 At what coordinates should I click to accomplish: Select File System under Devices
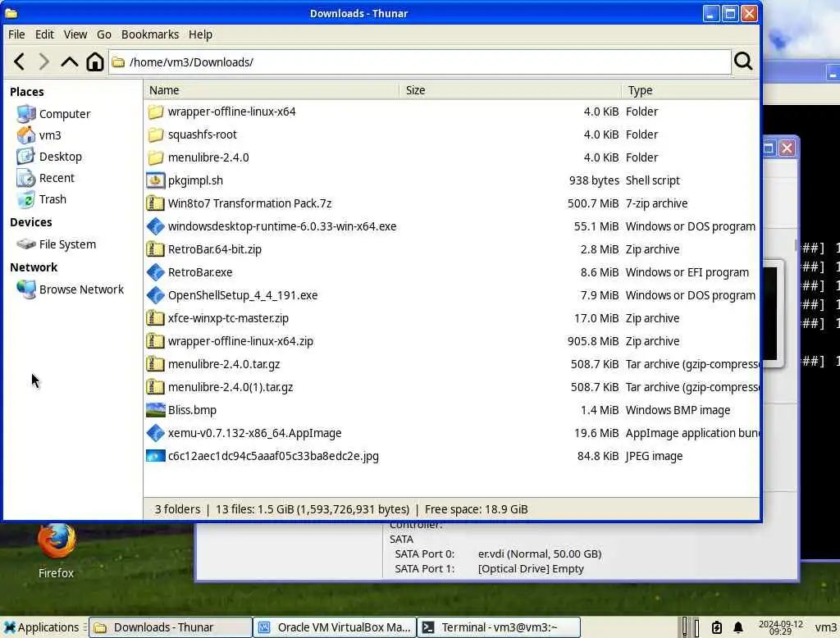click(57, 244)
